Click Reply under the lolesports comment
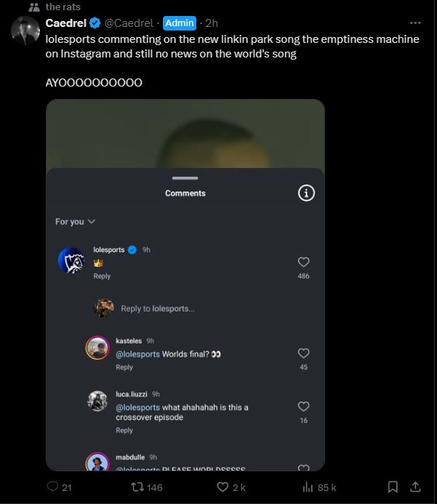This screenshot has width=437, height=504. (102, 276)
